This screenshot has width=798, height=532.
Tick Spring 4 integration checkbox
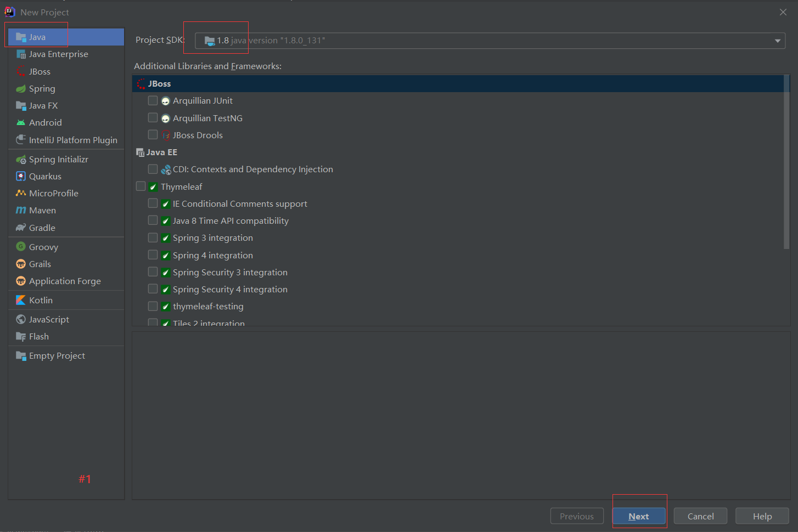click(153, 254)
